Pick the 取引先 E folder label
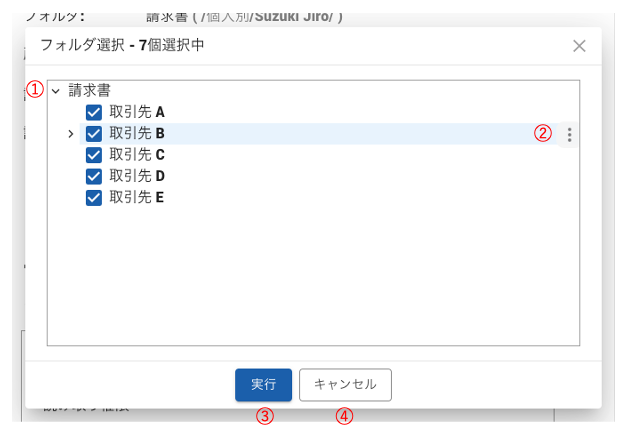 pyautogui.click(x=137, y=197)
